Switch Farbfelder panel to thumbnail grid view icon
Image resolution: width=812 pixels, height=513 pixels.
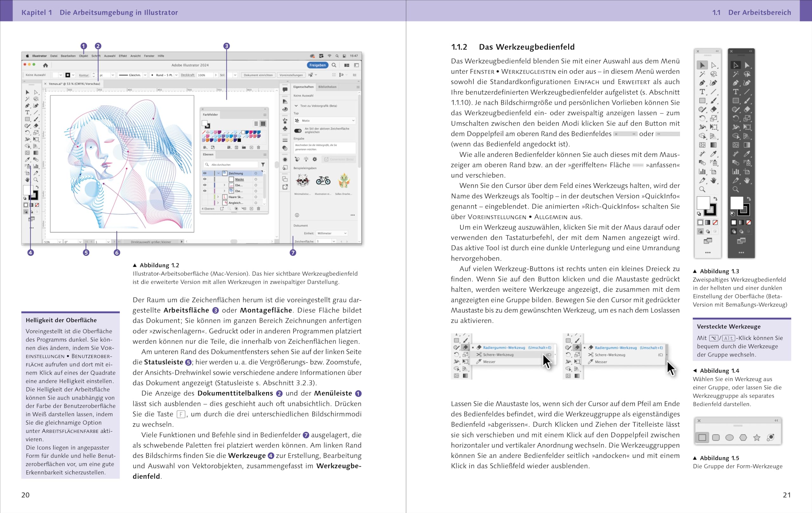click(x=263, y=124)
